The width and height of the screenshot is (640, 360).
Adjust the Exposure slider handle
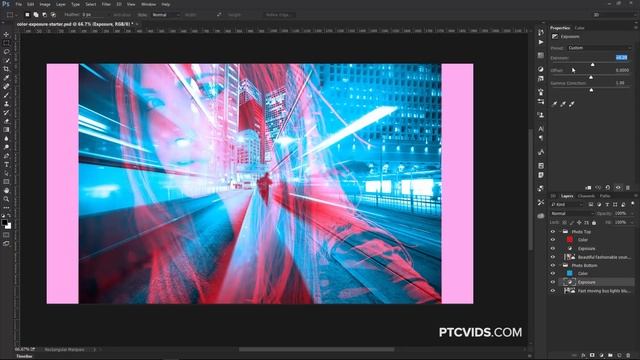click(x=593, y=64)
